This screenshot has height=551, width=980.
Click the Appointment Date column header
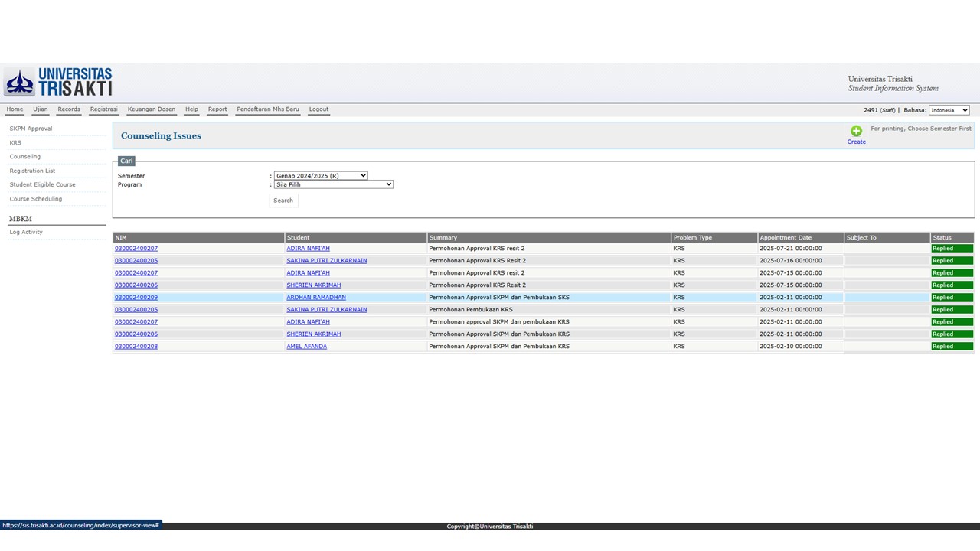(x=786, y=238)
